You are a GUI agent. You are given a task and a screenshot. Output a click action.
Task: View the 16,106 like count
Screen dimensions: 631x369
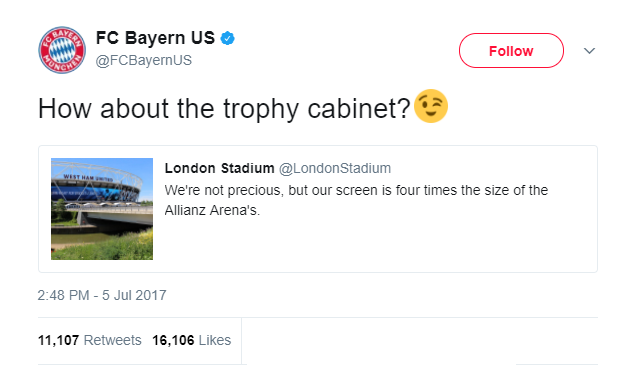coord(173,340)
